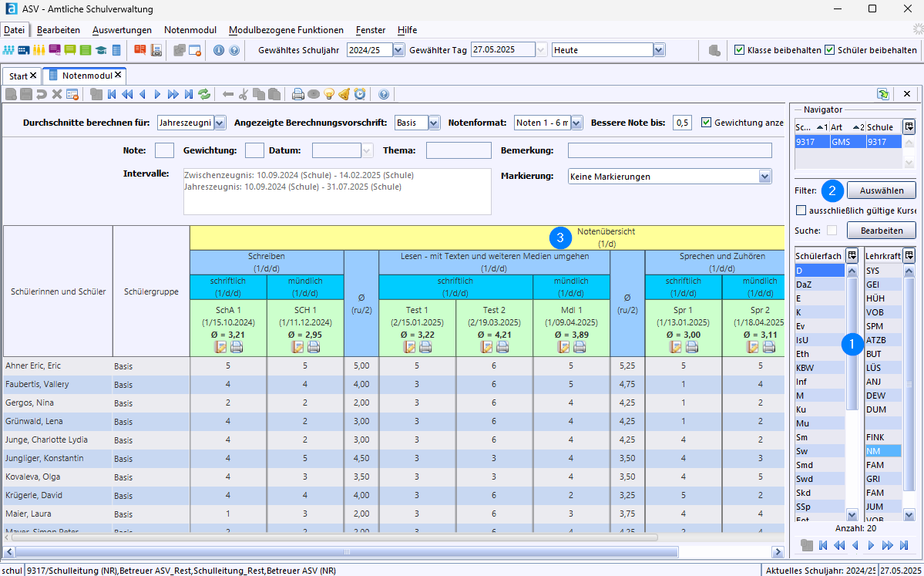Click the print icon under SchA 1
Screen dimensions: 924x576
(236, 347)
